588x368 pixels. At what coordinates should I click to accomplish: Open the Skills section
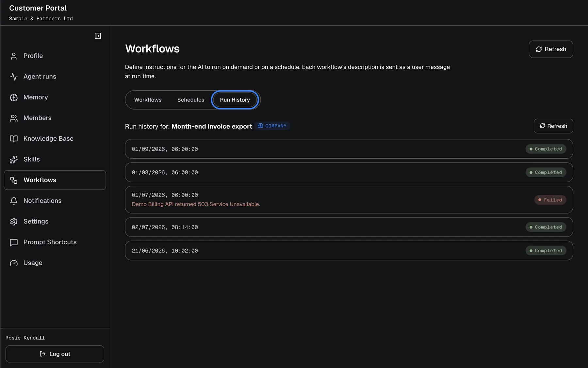click(32, 159)
